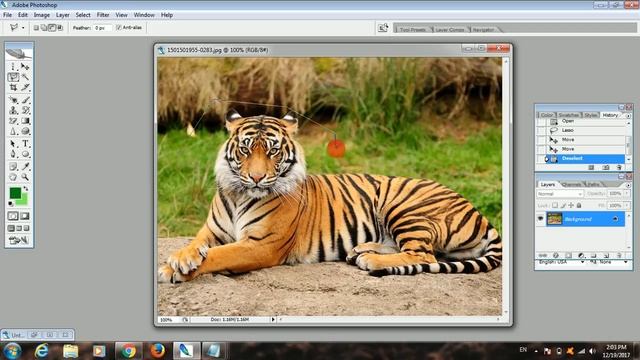
Task: Click the Jump to ImageReady icon
Action: tap(19, 240)
